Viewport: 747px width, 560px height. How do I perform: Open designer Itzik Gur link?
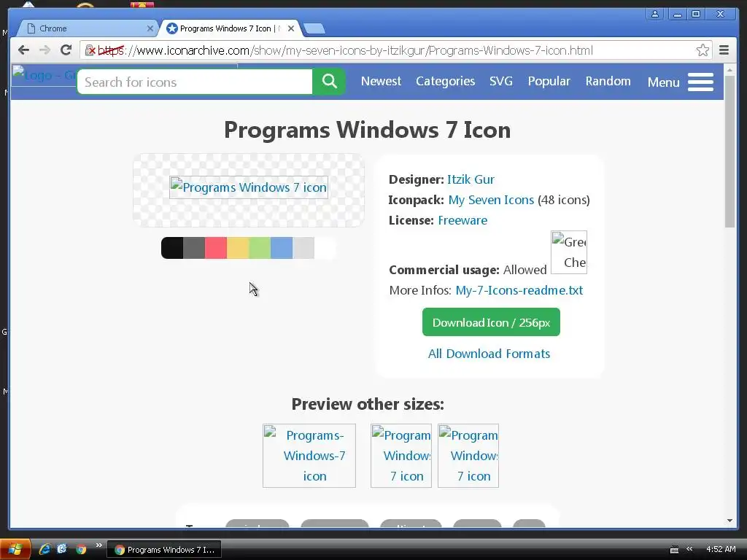[471, 179]
